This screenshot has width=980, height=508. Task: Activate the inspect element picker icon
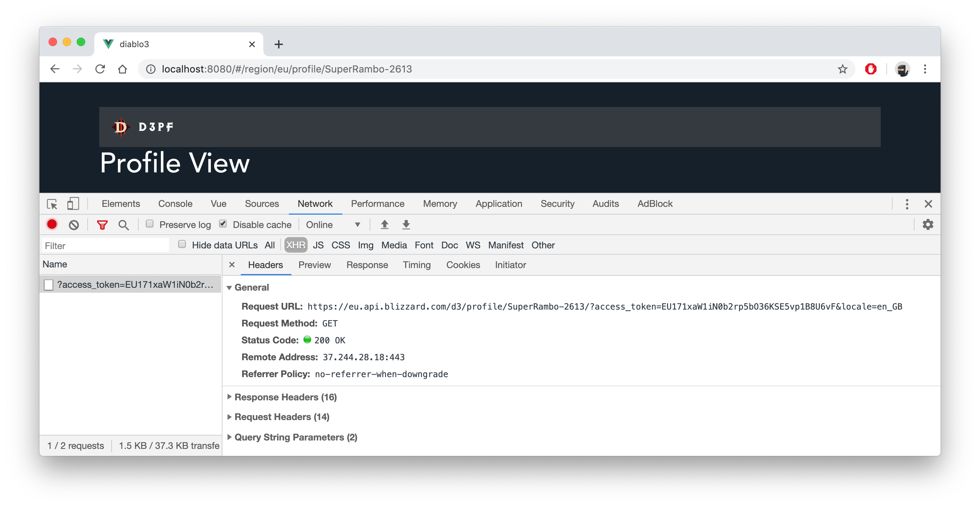point(52,204)
